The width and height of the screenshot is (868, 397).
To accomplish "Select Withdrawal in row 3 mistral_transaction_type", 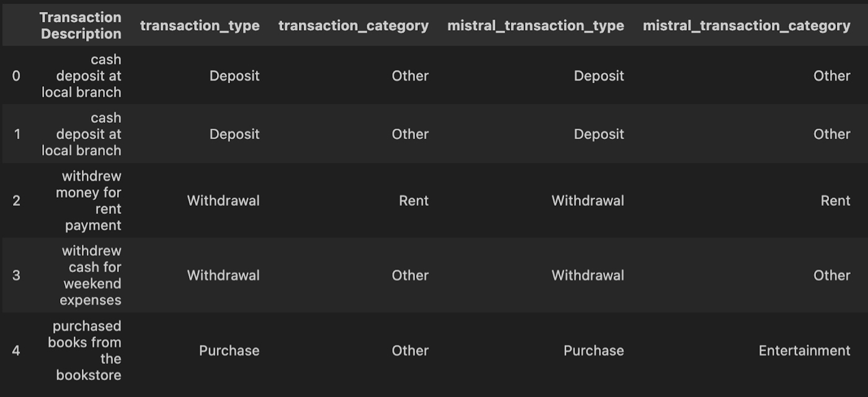I will 588,275.
